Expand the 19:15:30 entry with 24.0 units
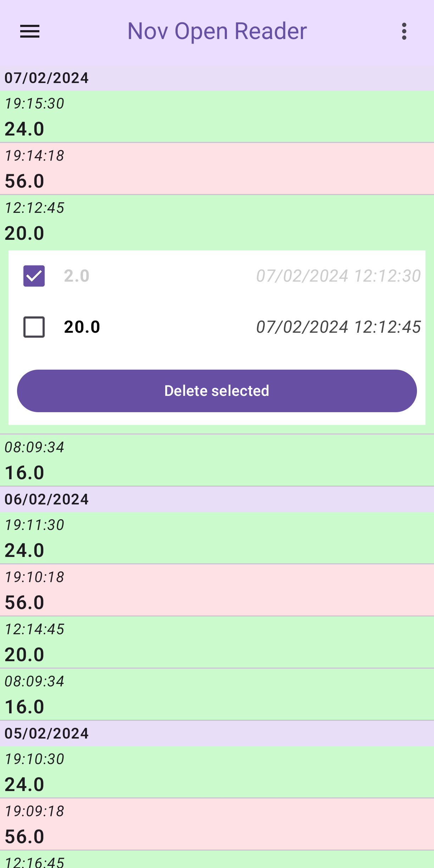Screen dimensions: 434x868 [217, 117]
